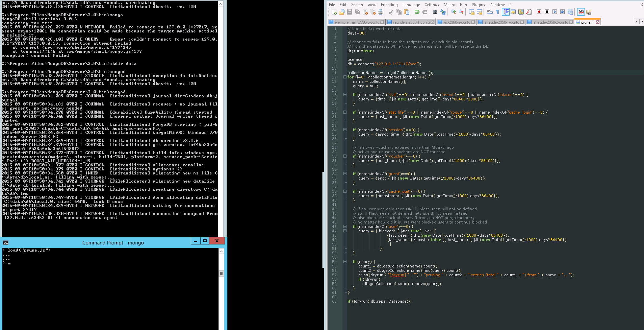Click the mongo Command Prompt title bar
644x330 pixels.
(x=113, y=243)
